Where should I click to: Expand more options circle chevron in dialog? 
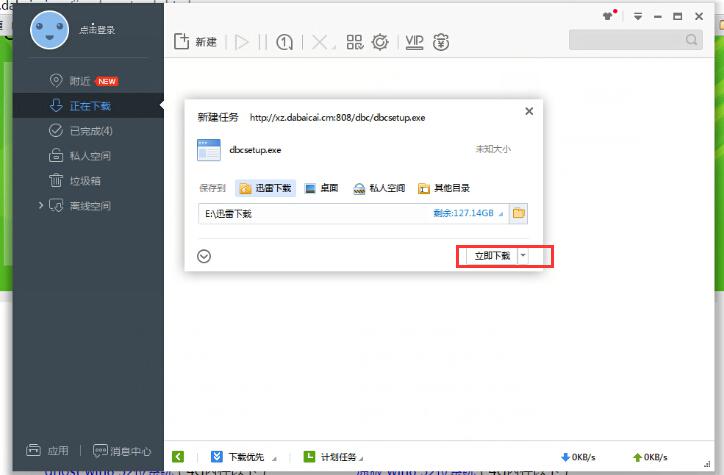pos(204,256)
